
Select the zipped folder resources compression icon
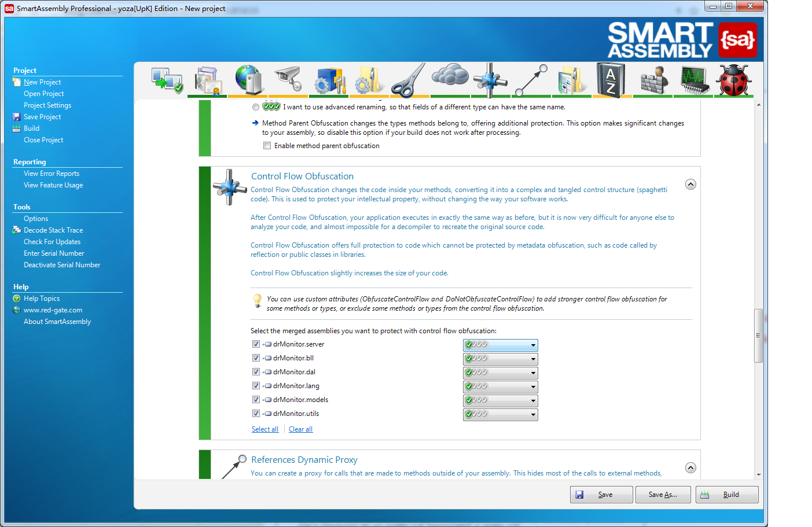pos(571,80)
